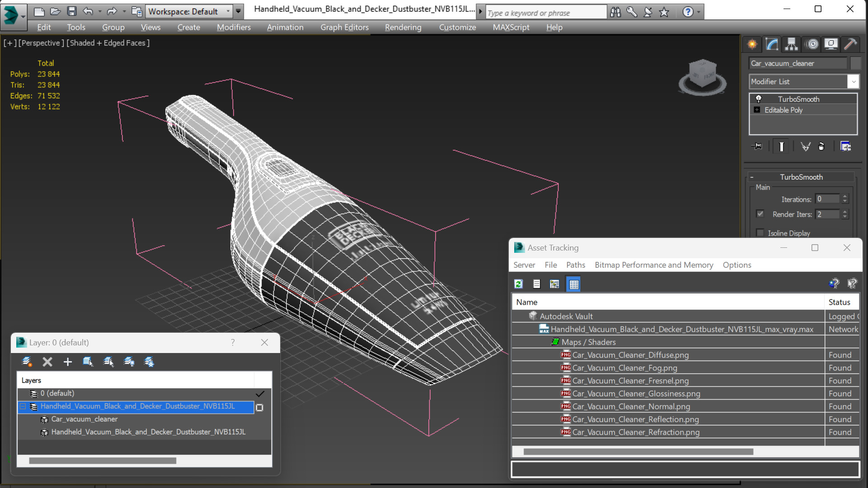The height and width of the screenshot is (488, 868).
Task: Click the Iterations spinner arrows
Action: click(x=845, y=199)
